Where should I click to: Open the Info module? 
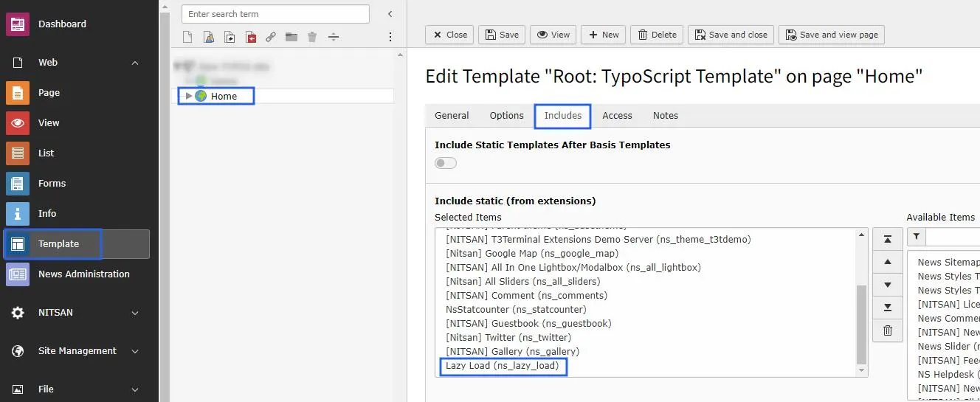(x=47, y=214)
